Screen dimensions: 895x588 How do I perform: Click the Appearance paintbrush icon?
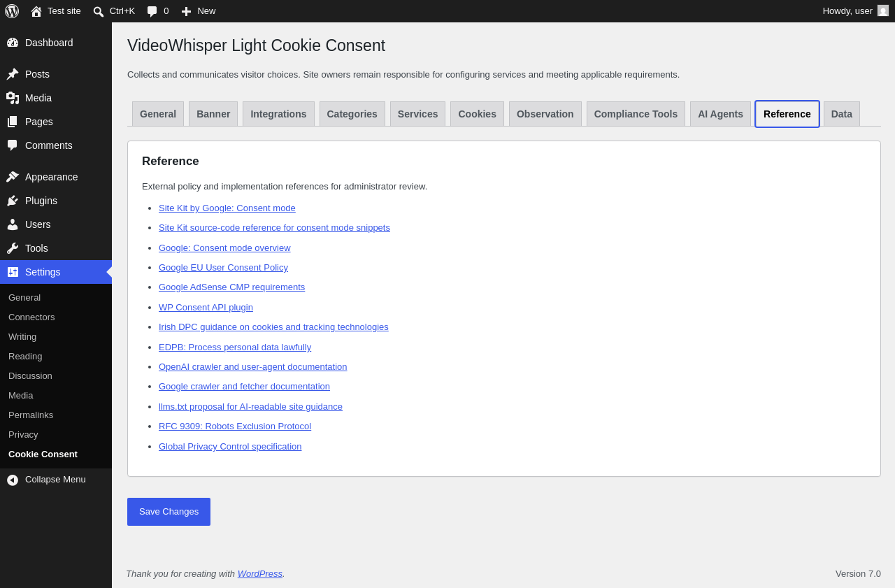(13, 177)
